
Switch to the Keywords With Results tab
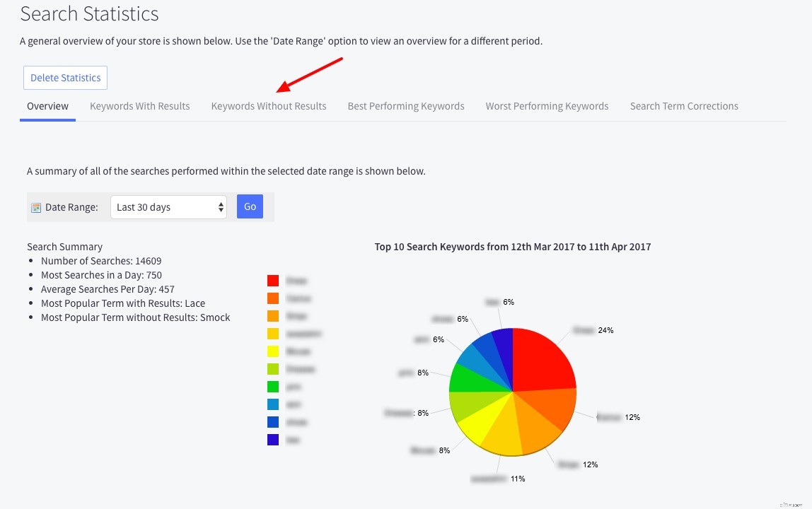coord(139,105)
